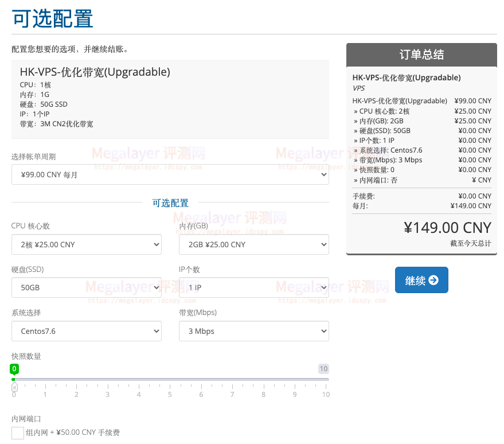Click the ¥149.00 CNY total amount
This screenshot has height=444, width=504.
[447, 228]
